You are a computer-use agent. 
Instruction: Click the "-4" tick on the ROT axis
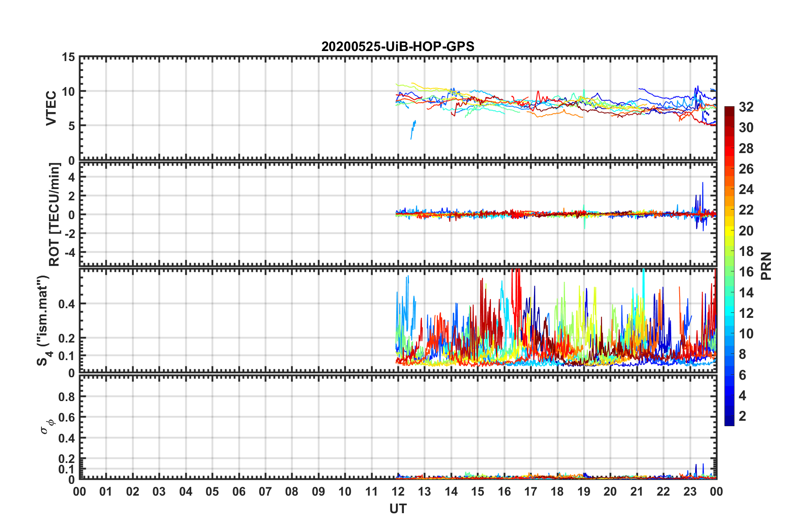click(70, 253)
